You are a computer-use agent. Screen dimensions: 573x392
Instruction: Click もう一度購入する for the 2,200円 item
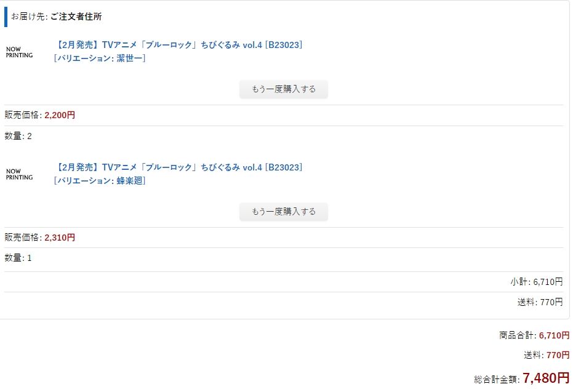[284, 89]
